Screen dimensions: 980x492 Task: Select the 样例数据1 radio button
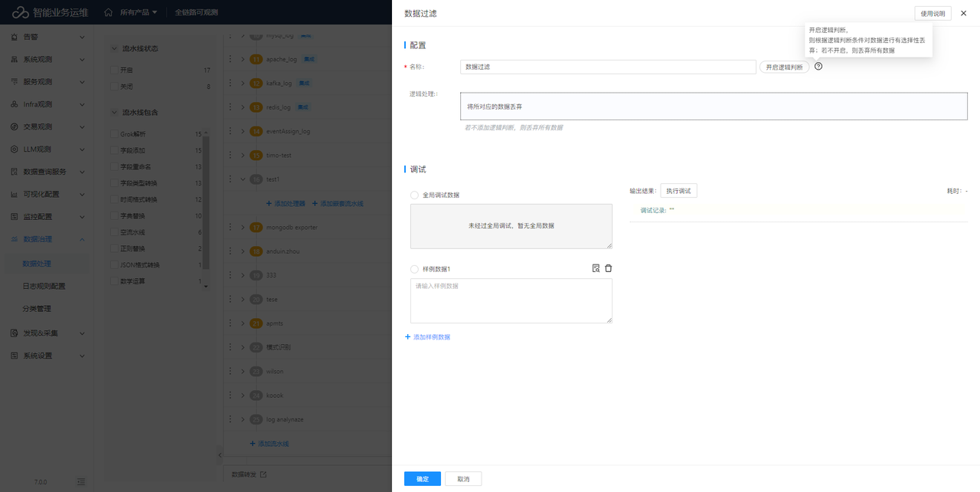coord(414,269)
